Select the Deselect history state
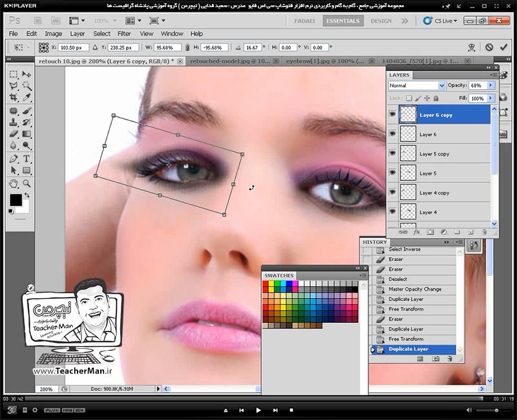The width and height of the screenshot is (517, 420). pos(414,279)
